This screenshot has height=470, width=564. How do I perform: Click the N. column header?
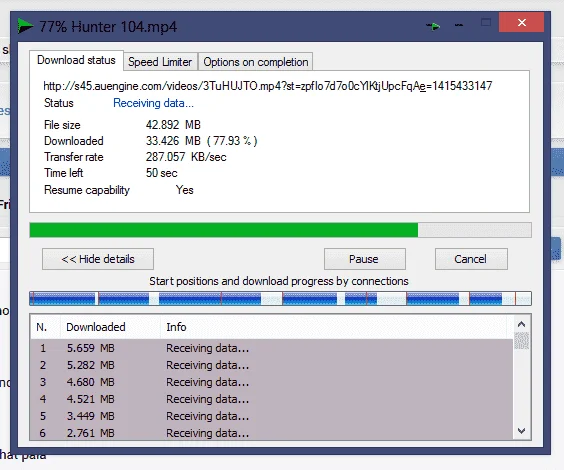coord(45,327)
